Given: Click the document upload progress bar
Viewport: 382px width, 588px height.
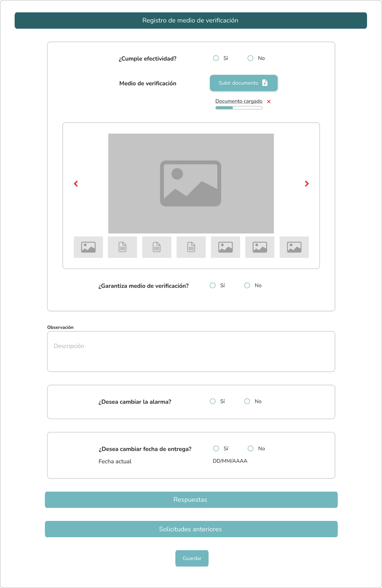Looking at the screenshot, I should [239, 108].
